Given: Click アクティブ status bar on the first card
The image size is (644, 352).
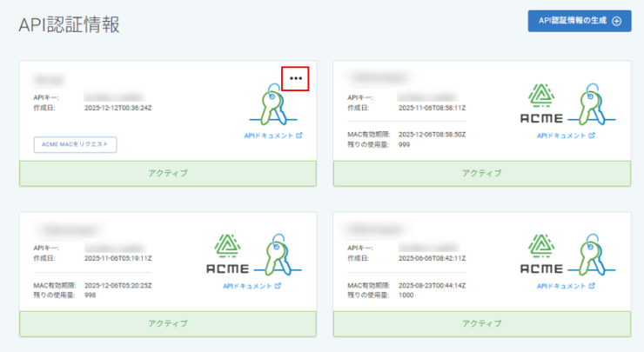Looking at the screenshot, I should [x=168, y=173].
